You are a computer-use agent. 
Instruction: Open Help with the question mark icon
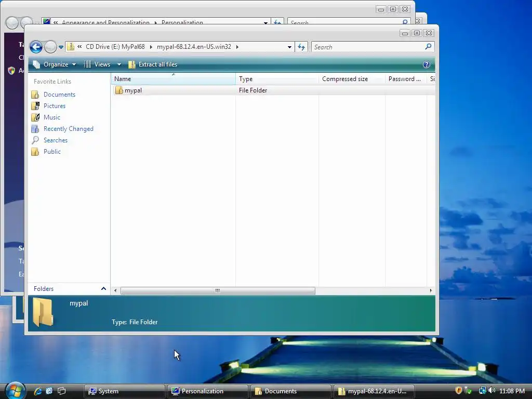click(x=427, y=64)
